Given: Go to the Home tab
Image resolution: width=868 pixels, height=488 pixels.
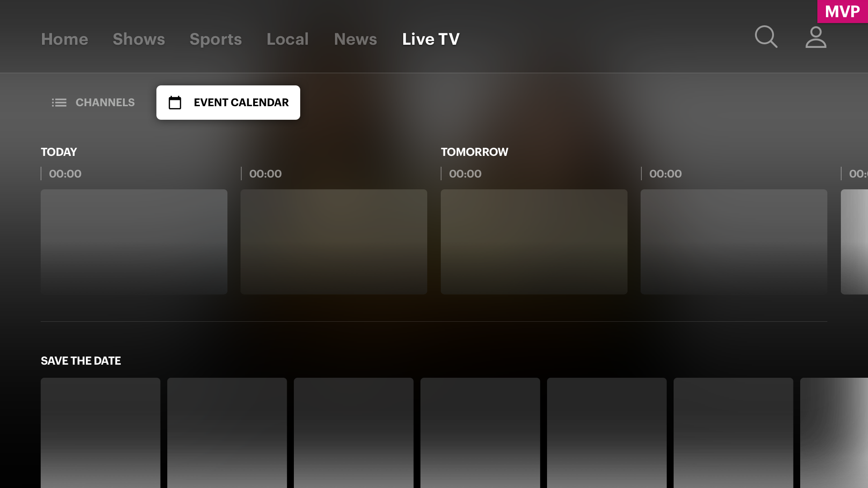Looking at the screenshot, I should [x=65, y=39].
